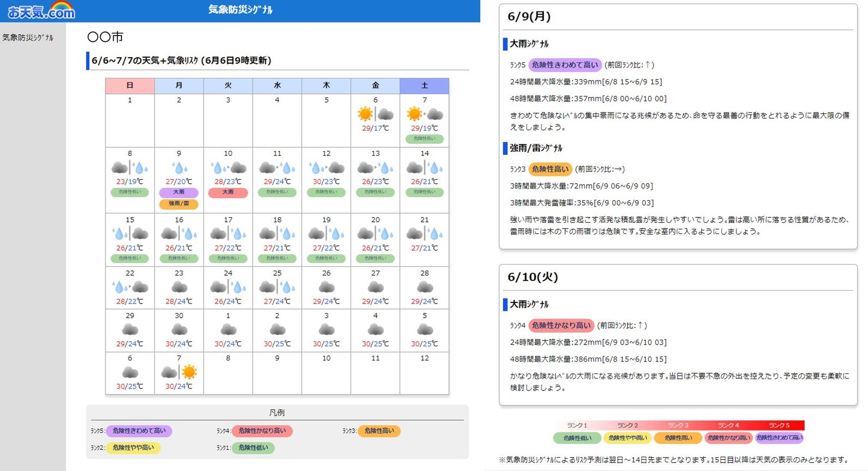Screen dimensions: 868x471
Task: Click the 危険性きわめて高い badge in 6/9 panel
Action: (565, 65)
